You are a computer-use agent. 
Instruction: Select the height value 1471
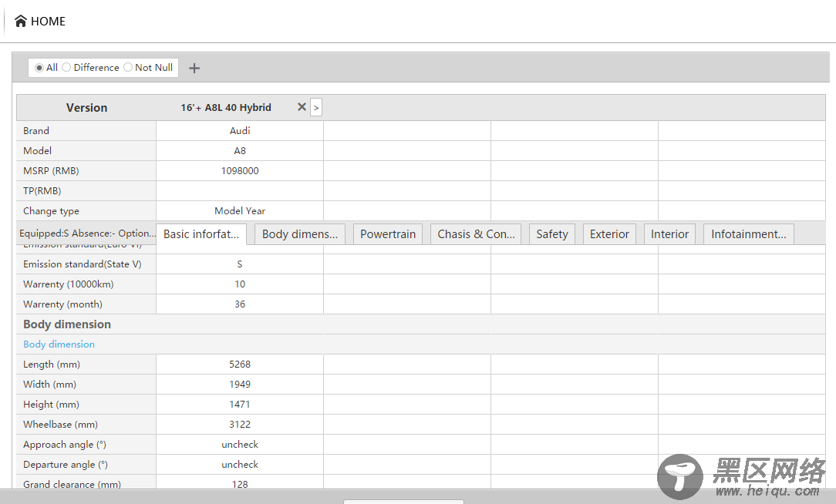pos(240,405)
